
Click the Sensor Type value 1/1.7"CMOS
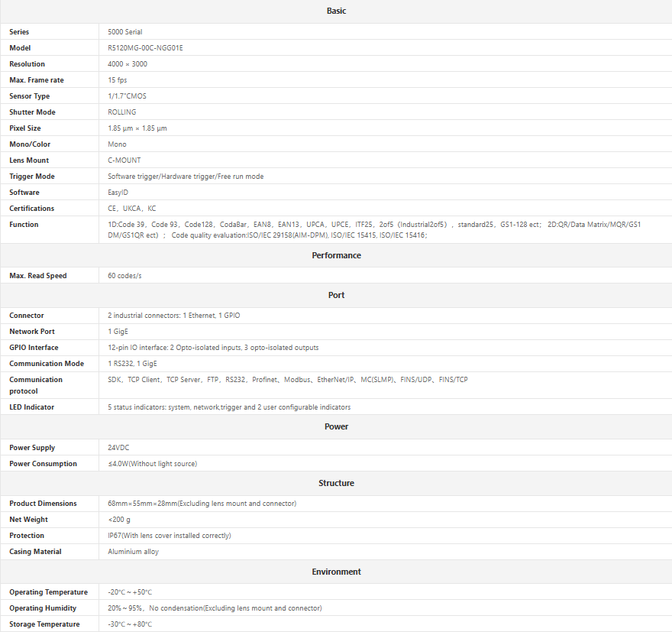click(127, 96)
